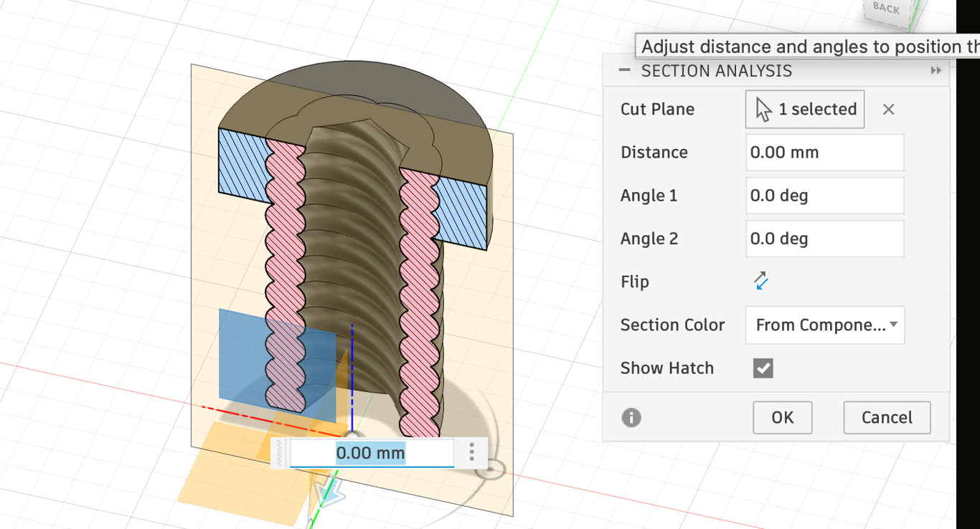Open the Section Color dropdown
This screenshot has height=529, width=980.
(x=825, y=325)
